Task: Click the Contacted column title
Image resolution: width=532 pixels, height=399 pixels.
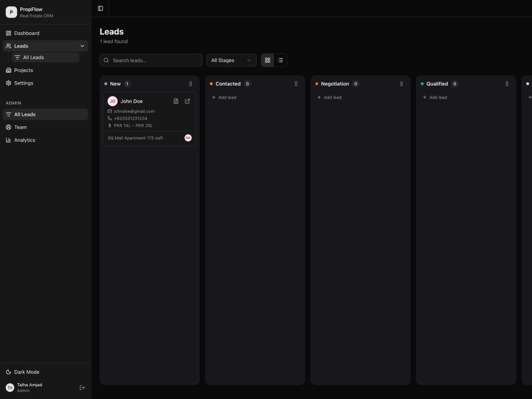Action: click(228, 84)
